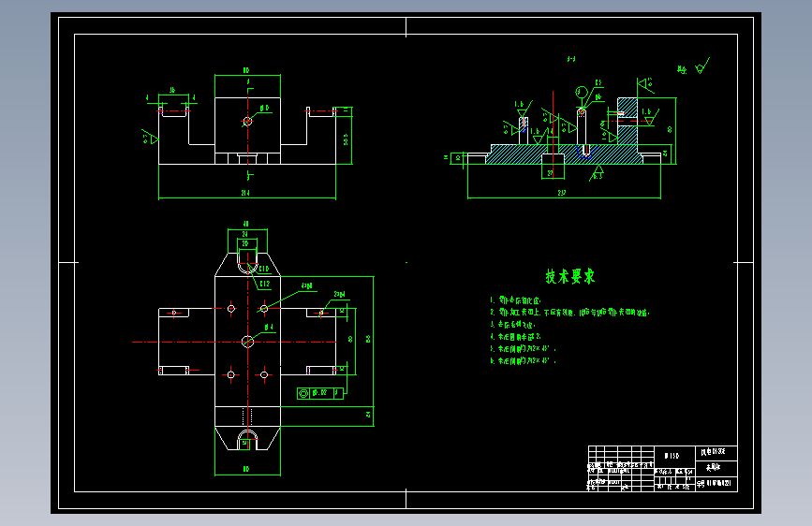Pick the lower-left small hole in plan view
Viewport: 812px width, 526px height.
[x=231, y=374]
